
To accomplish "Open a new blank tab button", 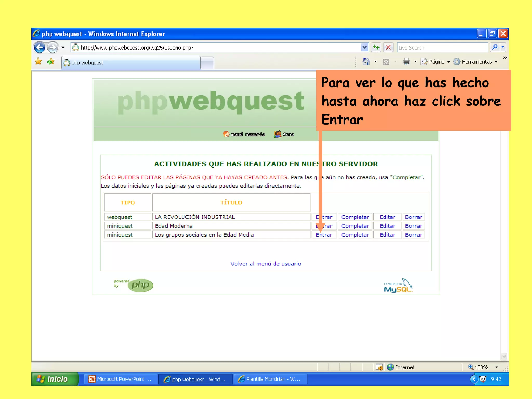I will pos(207,63).
